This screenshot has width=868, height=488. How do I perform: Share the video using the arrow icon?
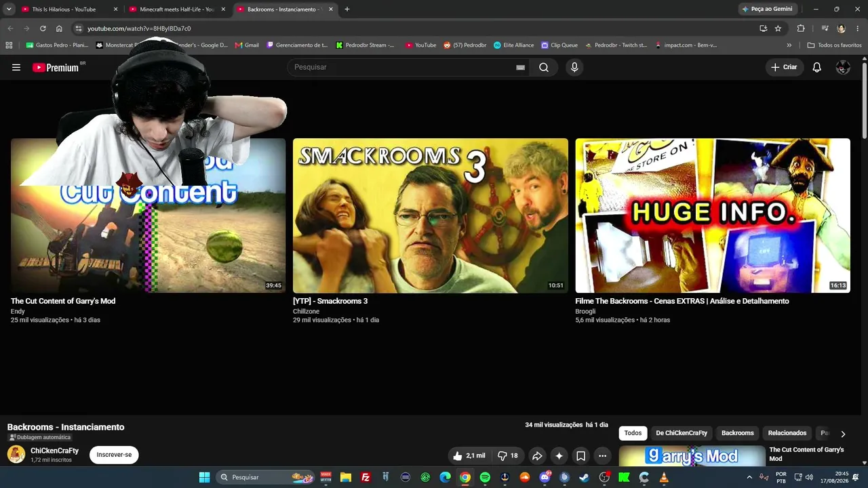(x=537, y=456)
